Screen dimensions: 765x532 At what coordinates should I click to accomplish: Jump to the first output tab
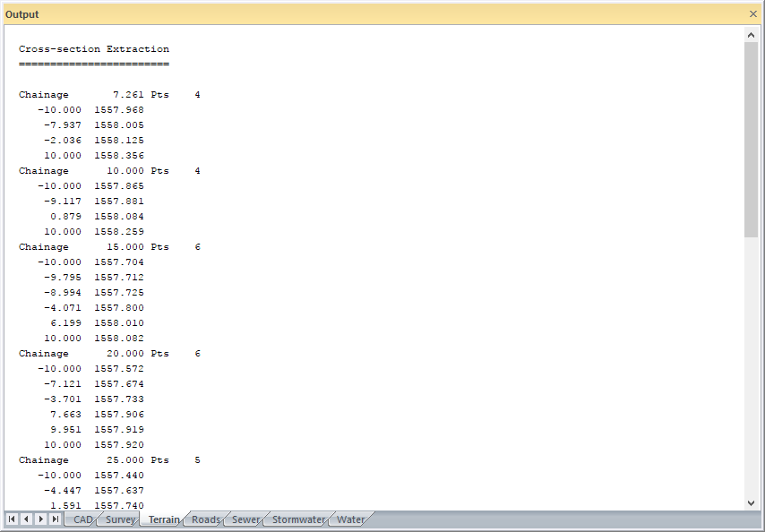[x=12, y=519]
